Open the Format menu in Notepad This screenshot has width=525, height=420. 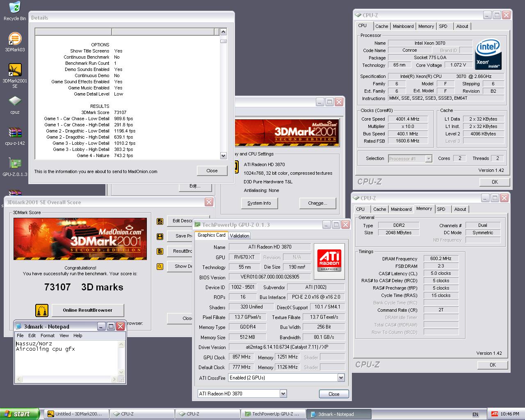pos(48,336)
